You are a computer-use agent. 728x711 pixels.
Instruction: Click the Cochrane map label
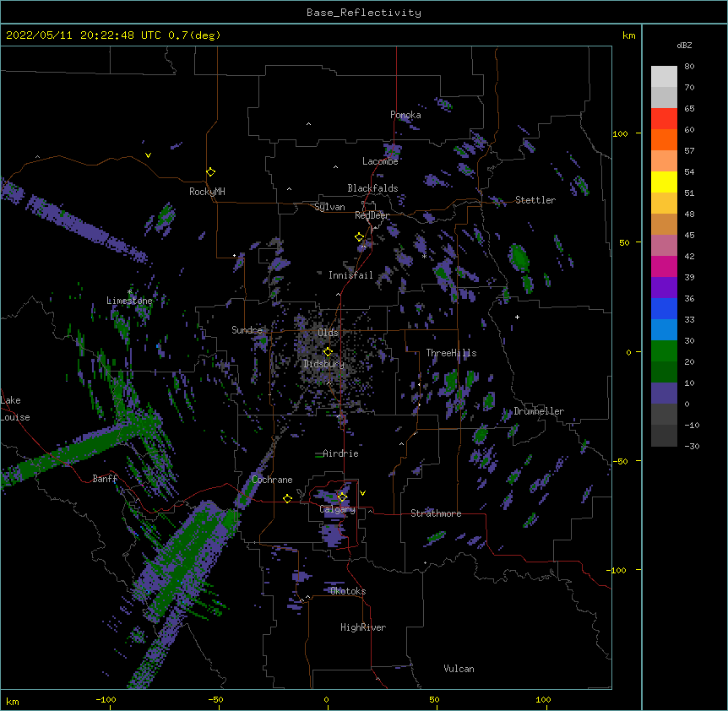[x=273, y=480]
